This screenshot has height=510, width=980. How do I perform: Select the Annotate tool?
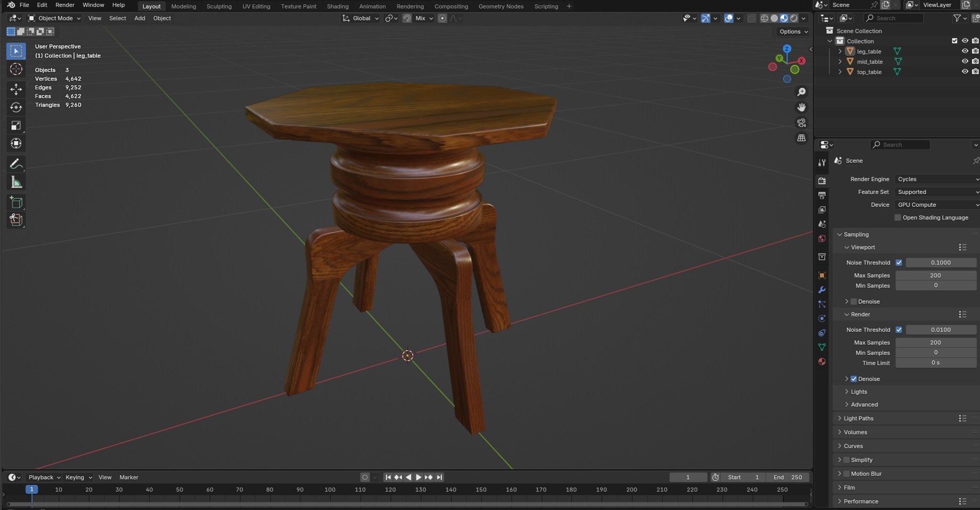pos(16,164)
